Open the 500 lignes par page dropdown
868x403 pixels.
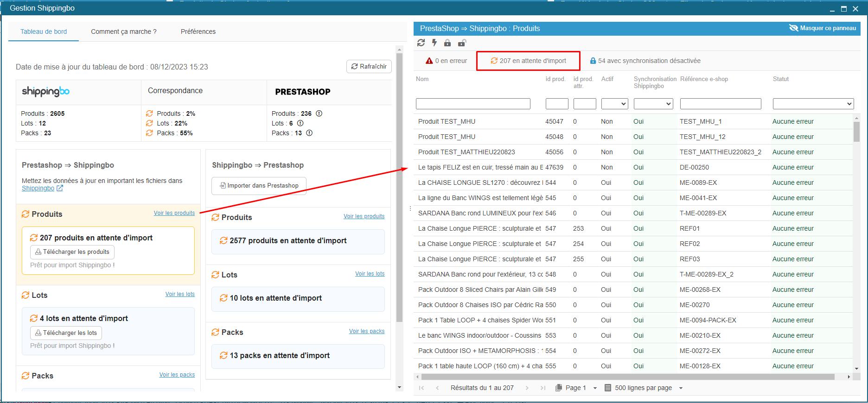(644, 388)
